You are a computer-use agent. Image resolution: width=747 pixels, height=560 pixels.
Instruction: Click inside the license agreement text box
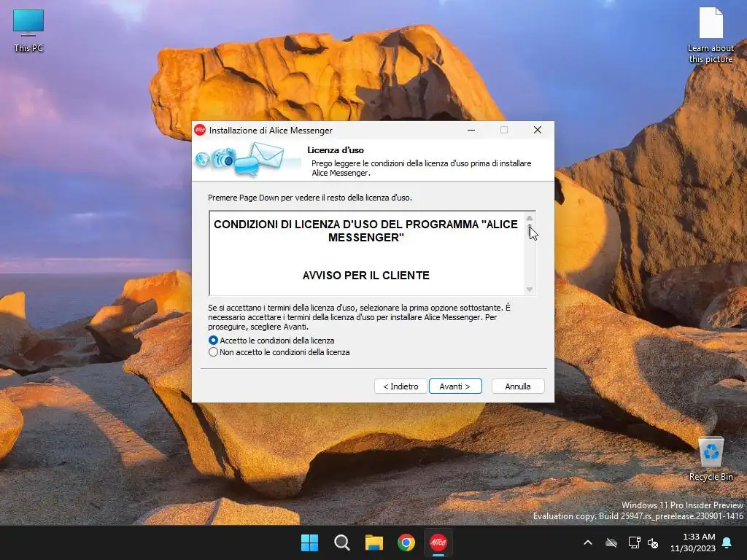(x=366, y=253)
